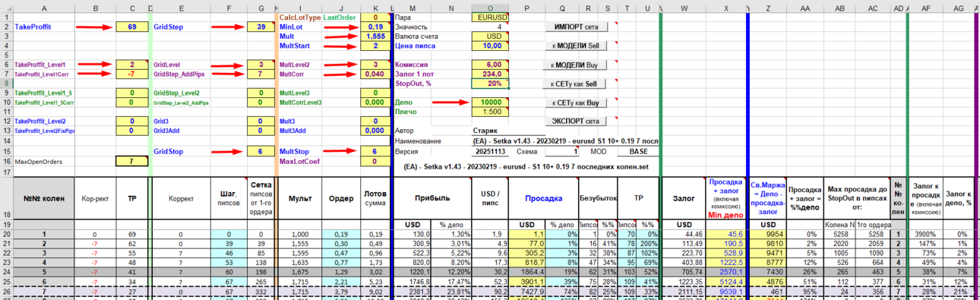
Task: Click the к МОДЕЛИ Buy button
Action: coord(576,65)
